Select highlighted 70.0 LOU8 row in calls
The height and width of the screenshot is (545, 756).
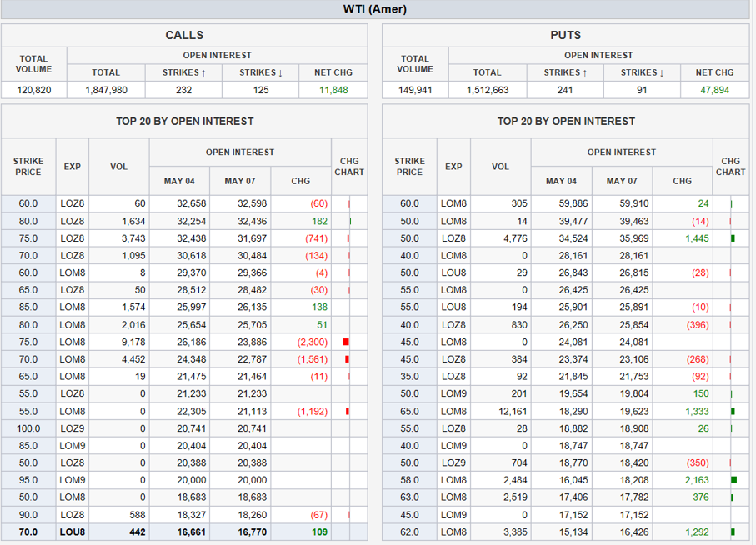tap(183, 532)
